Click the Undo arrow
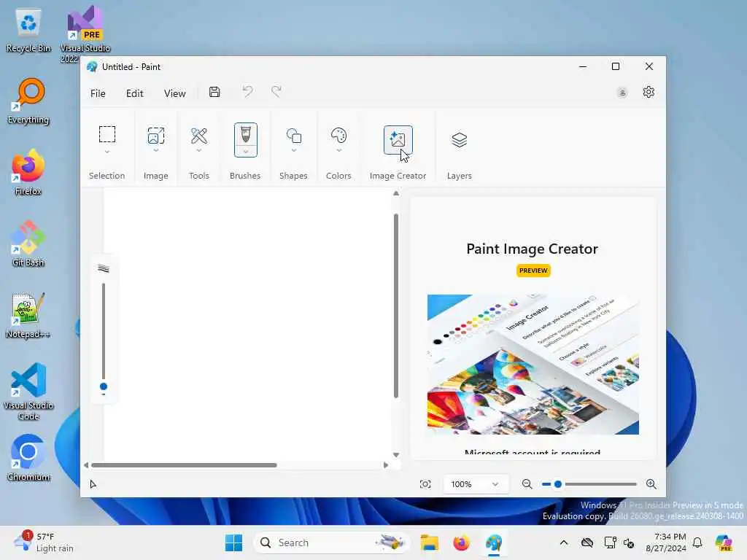 tap(247, 91)
